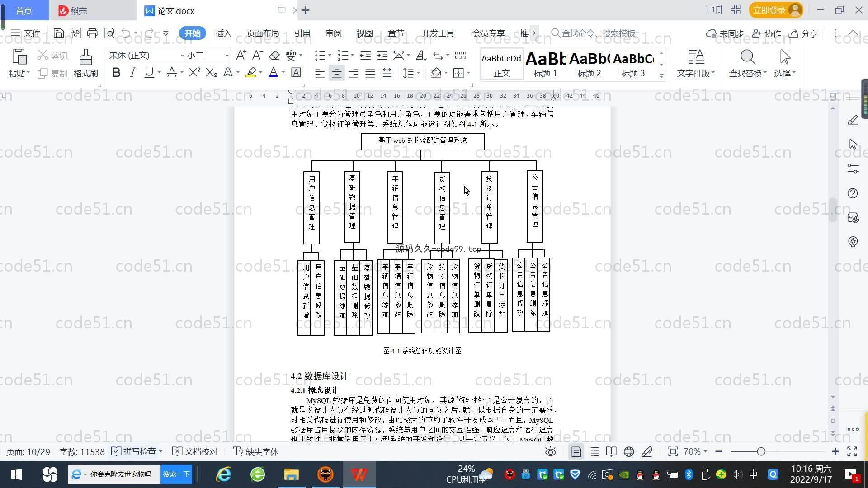Apply Superscript formatting
The height and width of the screenshot is (488, 868).
click(x=194, y=73)
